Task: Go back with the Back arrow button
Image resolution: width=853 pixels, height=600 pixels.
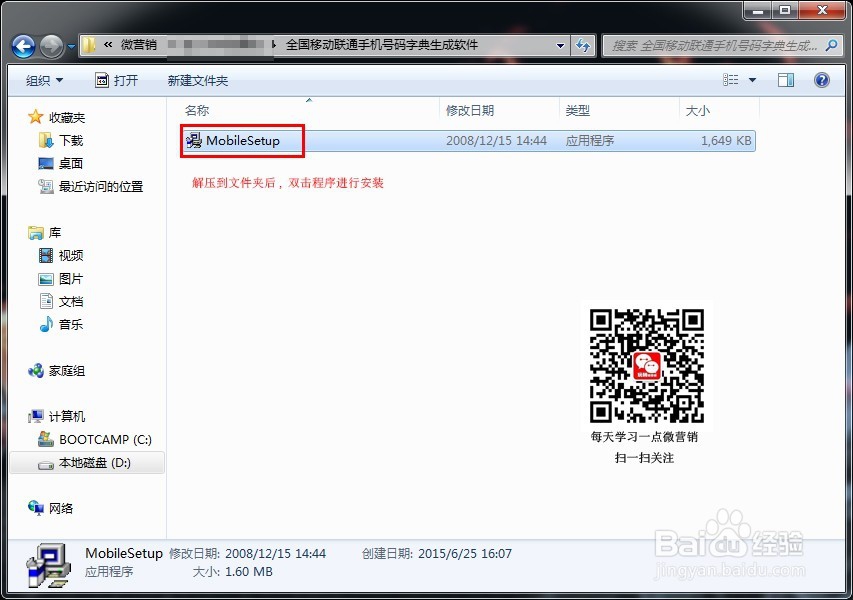Action: tap(23, 46)
